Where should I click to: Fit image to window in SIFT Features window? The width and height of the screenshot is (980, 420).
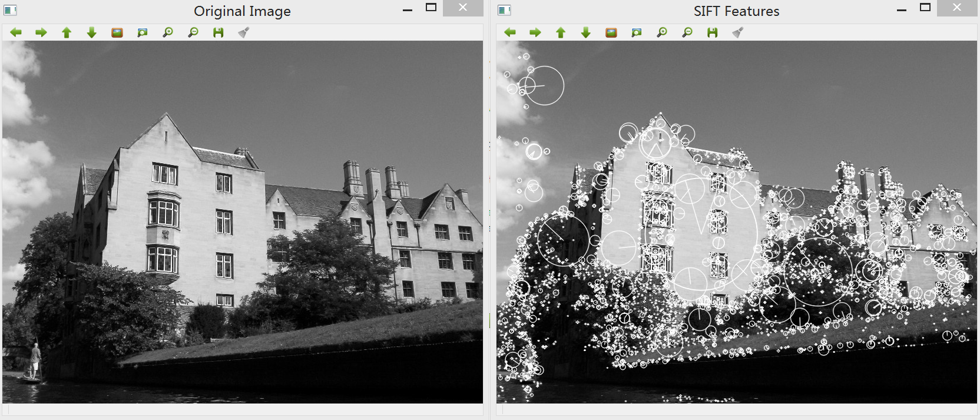point(637,32)
